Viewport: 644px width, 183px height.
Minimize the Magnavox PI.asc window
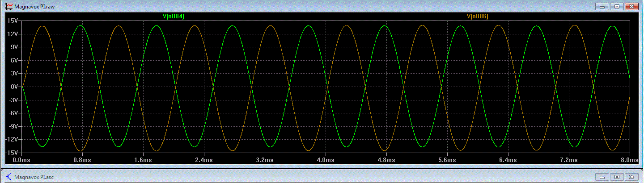602,177
